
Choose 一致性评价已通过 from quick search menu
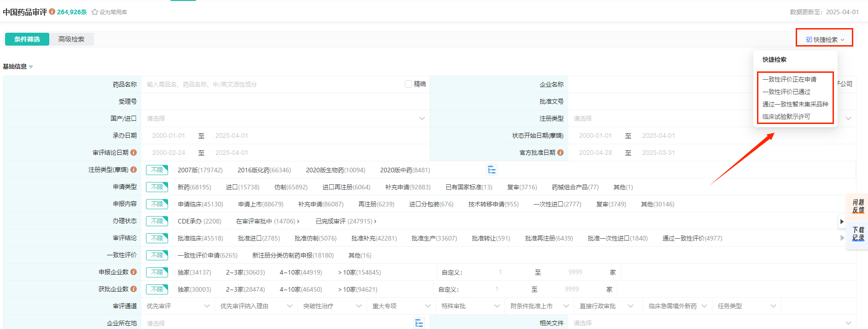point(786,92)
